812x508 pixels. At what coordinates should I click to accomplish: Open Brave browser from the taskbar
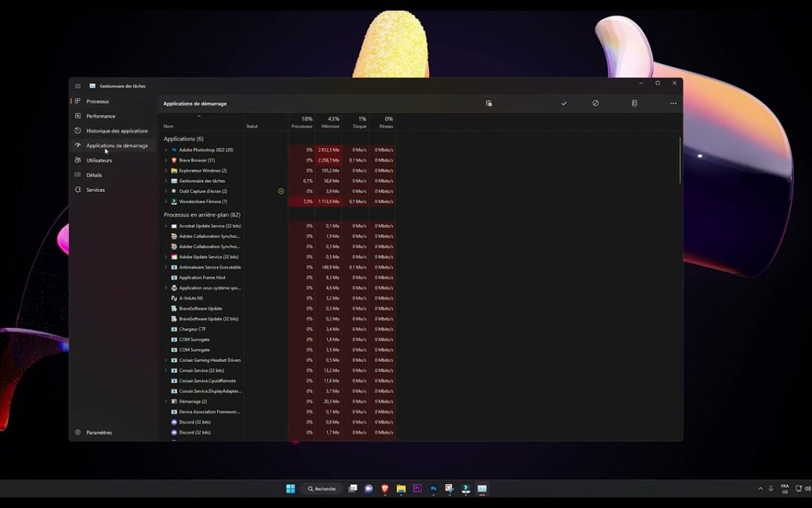tap(385, 488)
